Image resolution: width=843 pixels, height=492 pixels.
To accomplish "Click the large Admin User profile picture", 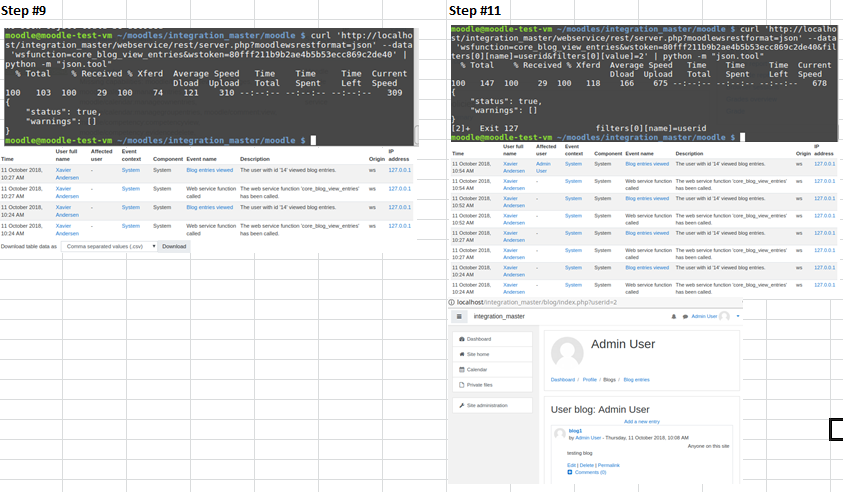I will click(x=567, y=354).
